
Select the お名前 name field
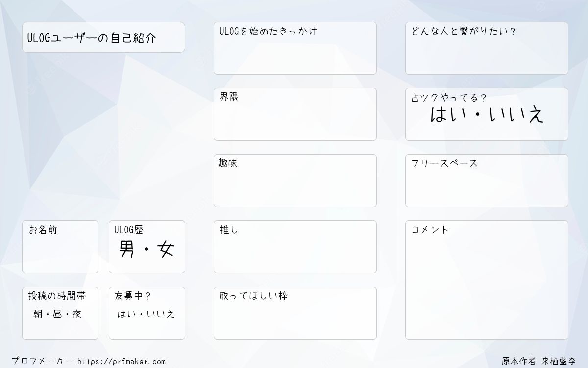(x=60, y=247)
